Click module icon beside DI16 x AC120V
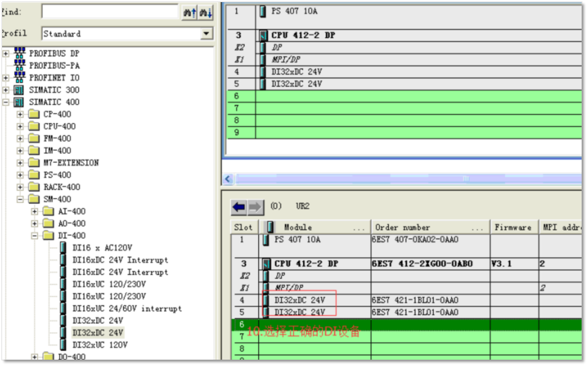The height and width of the screenshot is (366, 588). [63, 247]
